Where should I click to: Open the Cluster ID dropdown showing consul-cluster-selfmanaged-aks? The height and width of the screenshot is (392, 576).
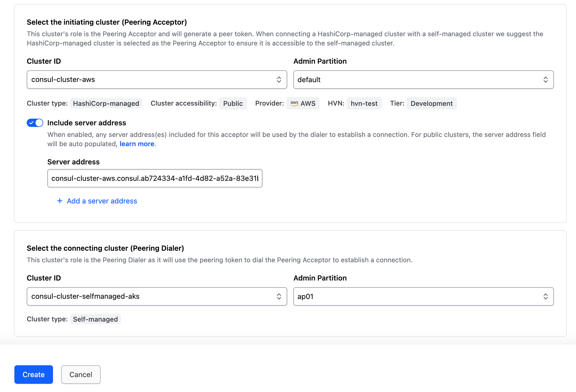[x=157, y=296]
